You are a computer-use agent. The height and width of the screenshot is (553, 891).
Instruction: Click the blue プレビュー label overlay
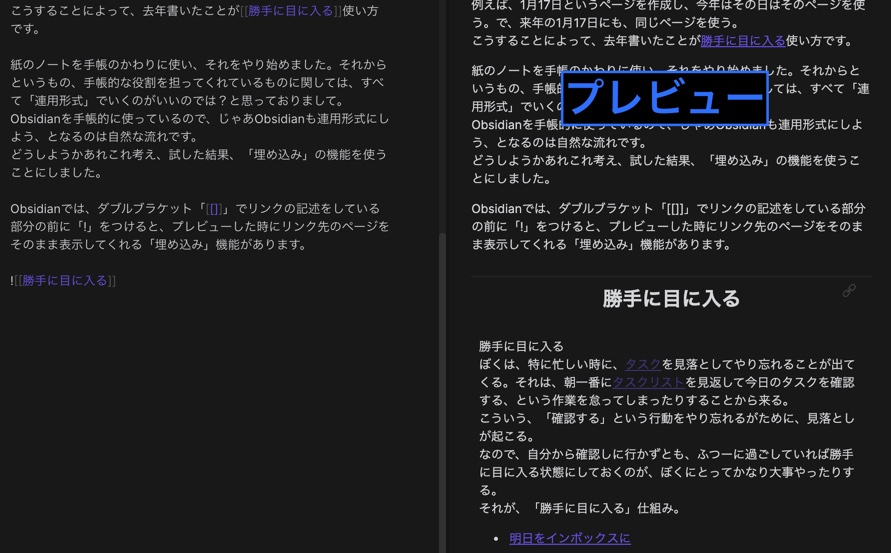[x=664, y=98]
